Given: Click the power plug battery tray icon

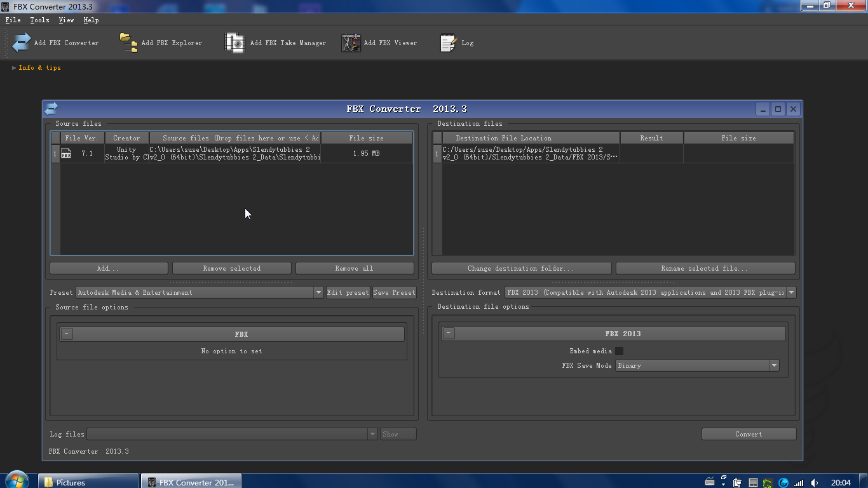Looking at the screenshot, I should 738,483.
